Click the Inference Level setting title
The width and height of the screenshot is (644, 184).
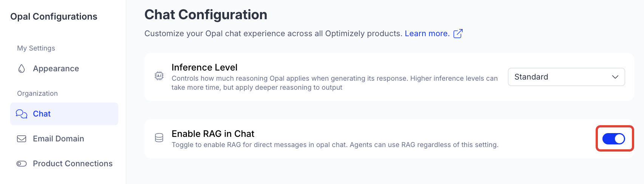point(204,67)
